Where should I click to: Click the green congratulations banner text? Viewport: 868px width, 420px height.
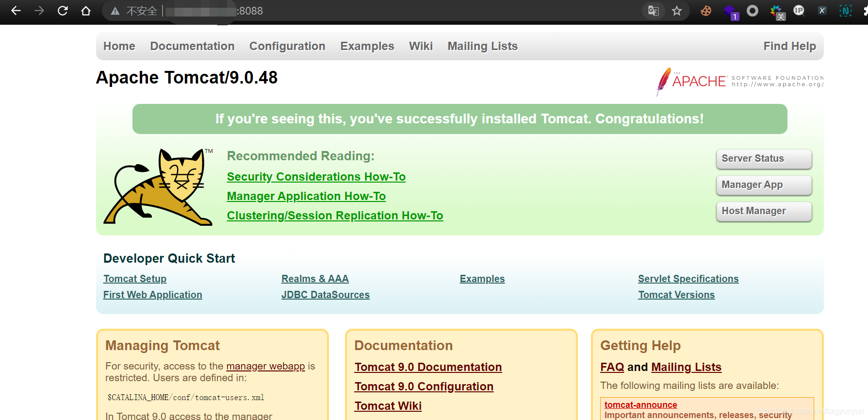(x=459, y=119)
